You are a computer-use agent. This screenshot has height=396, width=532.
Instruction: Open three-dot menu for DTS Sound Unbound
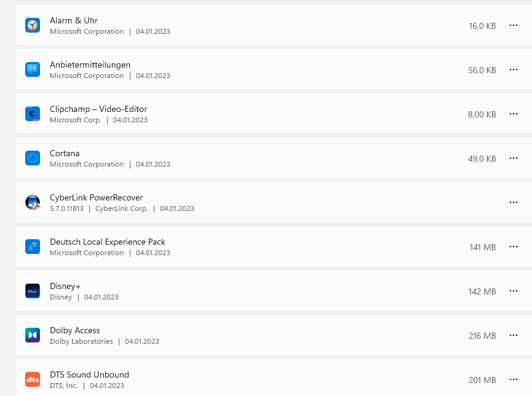[x=514, y=379]
